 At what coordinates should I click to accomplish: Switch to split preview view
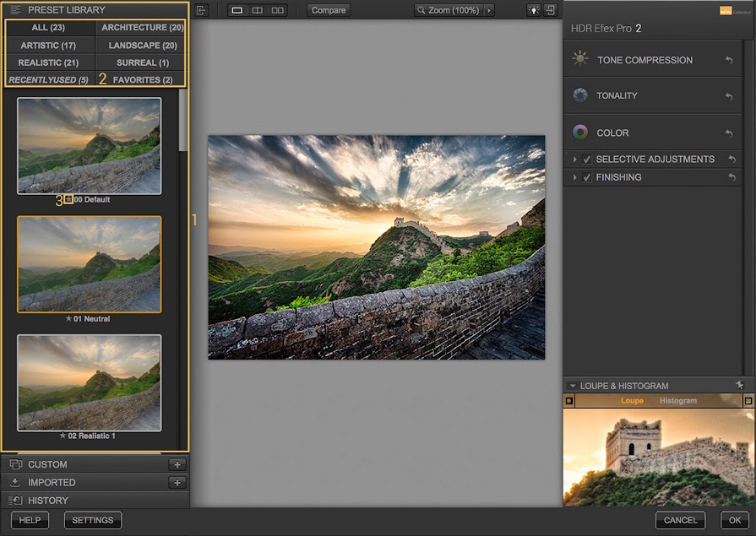(258, 10)
